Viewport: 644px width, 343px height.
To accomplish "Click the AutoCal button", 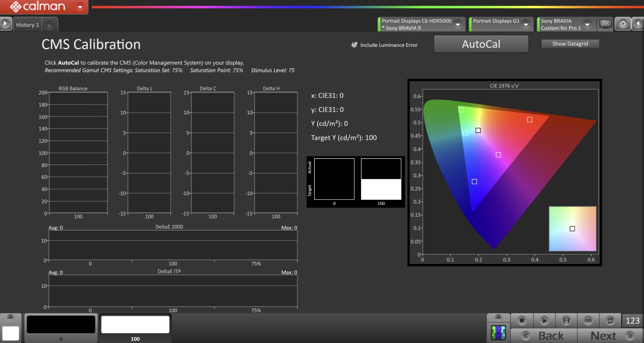I will [481, 44].
